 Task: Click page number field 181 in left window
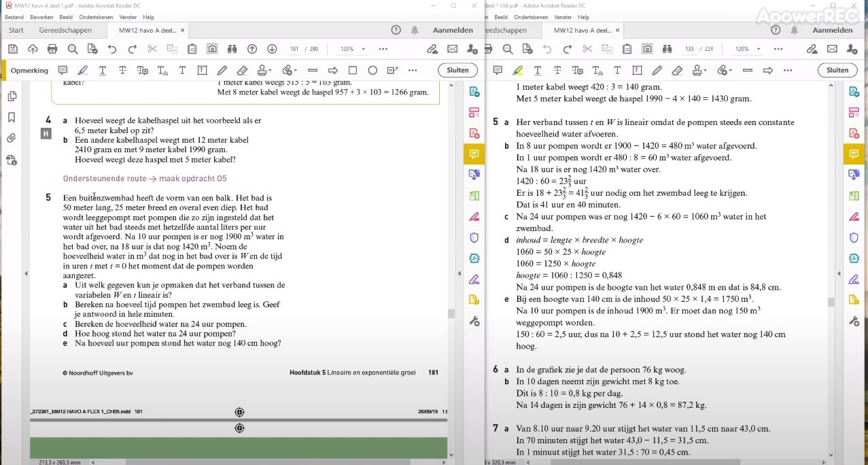pyautogui.click(x=294, y=49)
